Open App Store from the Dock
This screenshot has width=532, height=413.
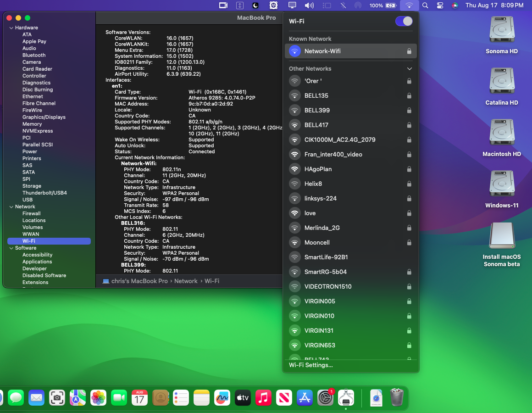305,398
